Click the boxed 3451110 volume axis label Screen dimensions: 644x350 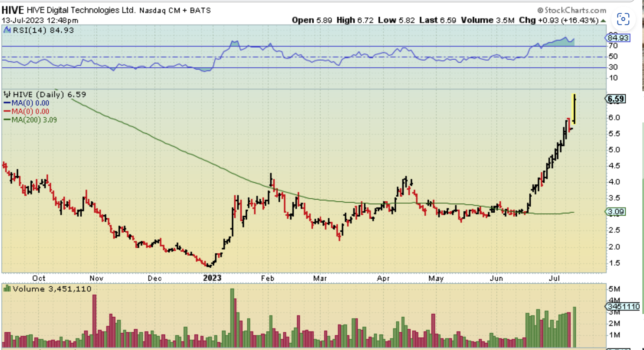623,306
